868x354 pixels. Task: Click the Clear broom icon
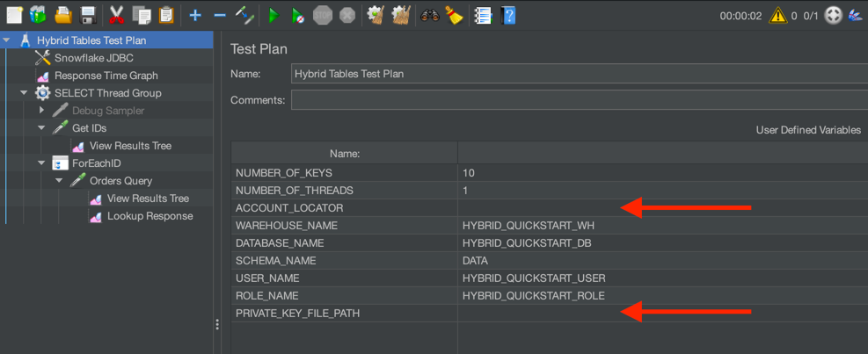453,15
